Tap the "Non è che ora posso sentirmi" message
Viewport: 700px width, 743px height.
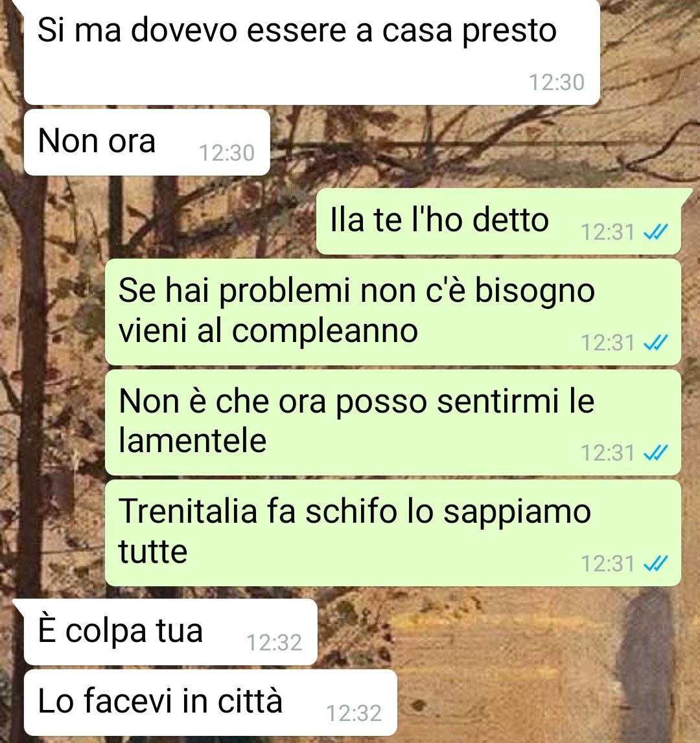[393, 422]
